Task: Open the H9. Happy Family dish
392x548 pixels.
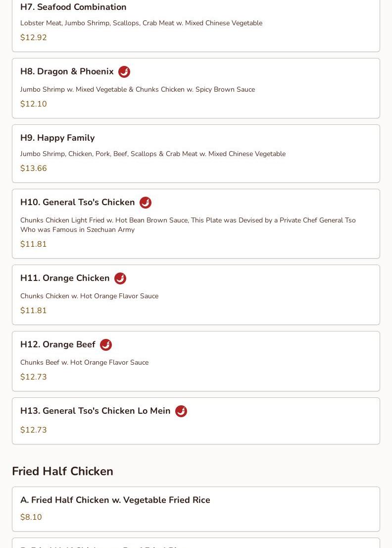Action: (196, 154)
